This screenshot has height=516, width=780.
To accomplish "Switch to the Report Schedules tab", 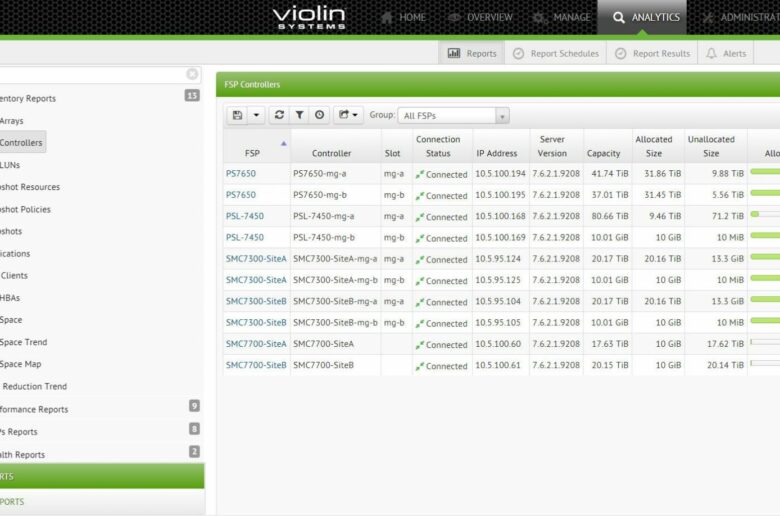I will click(556, 53).
